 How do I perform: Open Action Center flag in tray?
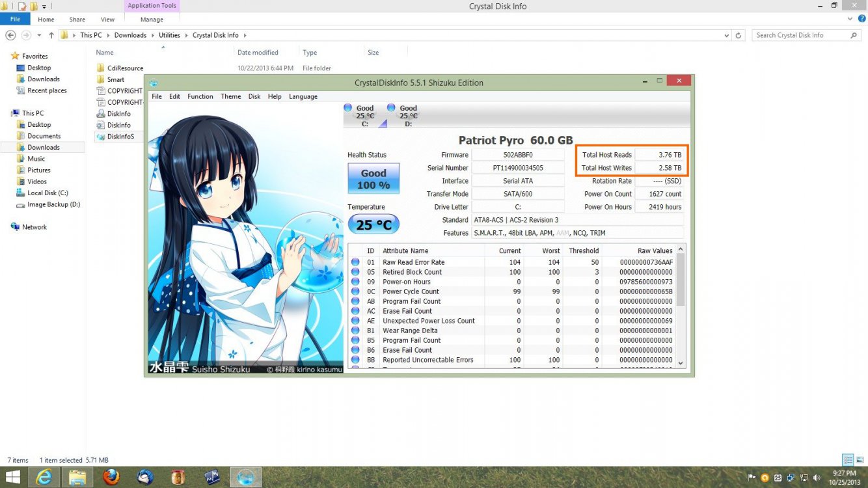click(x=752, y=477)
